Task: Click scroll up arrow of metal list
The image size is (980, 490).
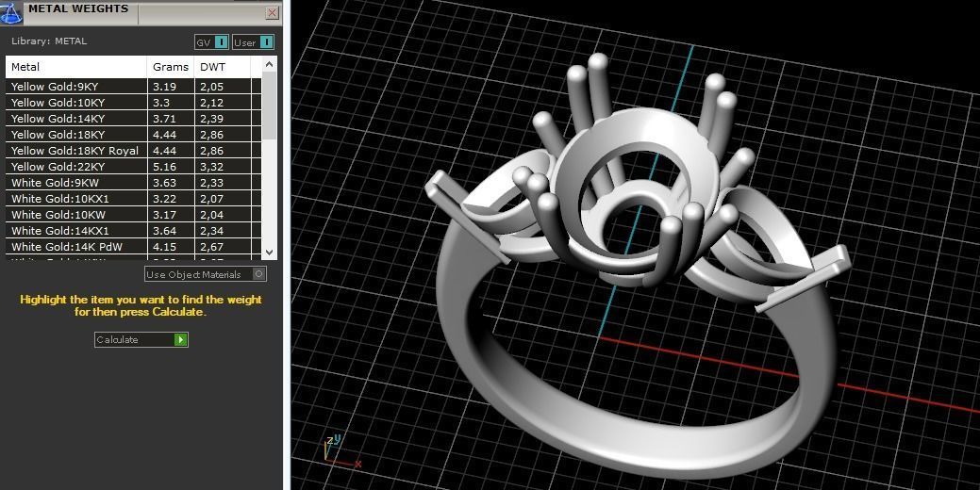Action: tap(270, 64)
